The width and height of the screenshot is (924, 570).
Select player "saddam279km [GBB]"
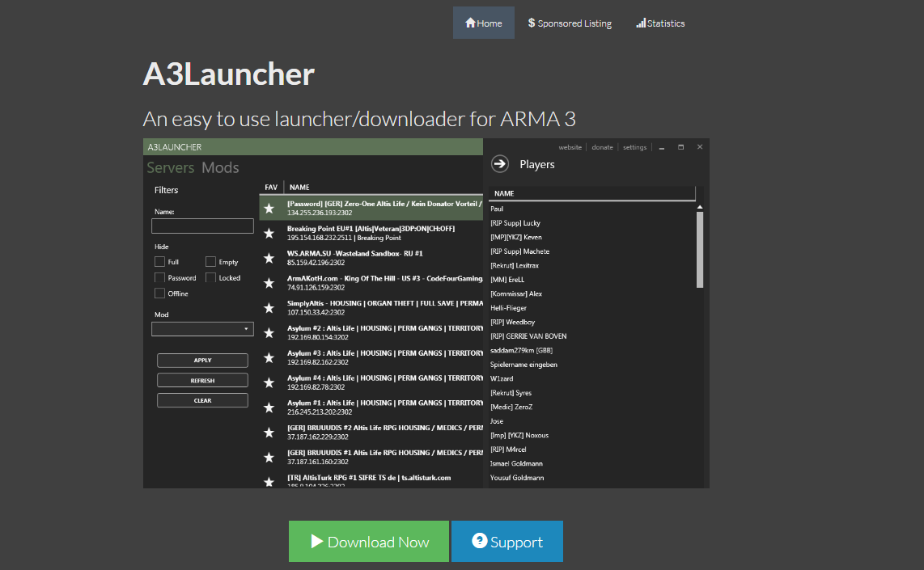[522, 350]
